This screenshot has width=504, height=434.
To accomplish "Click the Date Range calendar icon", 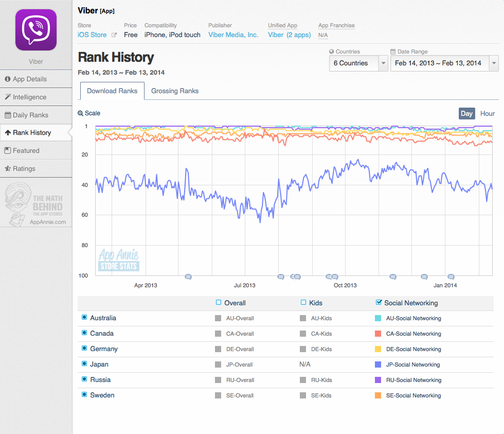I will pyautogui.click(x=393, y=51).
